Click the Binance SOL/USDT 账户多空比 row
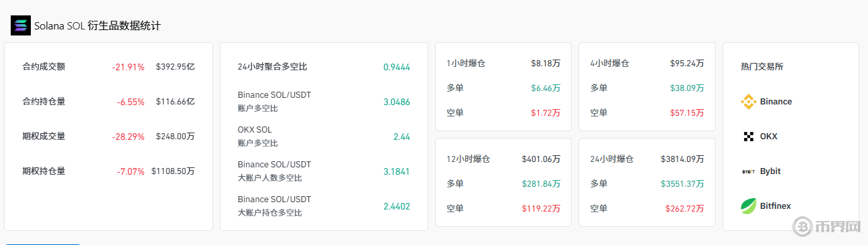This screenshot has width=868, height=245. pos(324,102)
